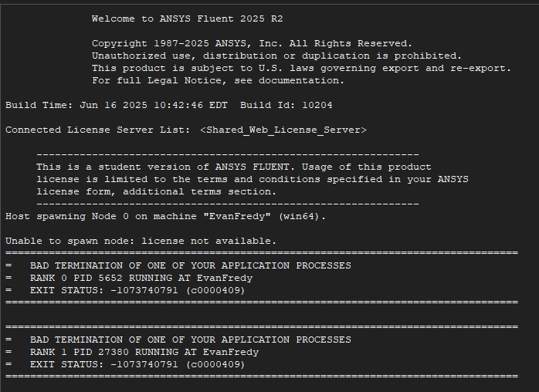This screenshot has height=392, width=539.
Task: Click the BAD TERMINATION line above RANK 0
Action: pos(190,265)
